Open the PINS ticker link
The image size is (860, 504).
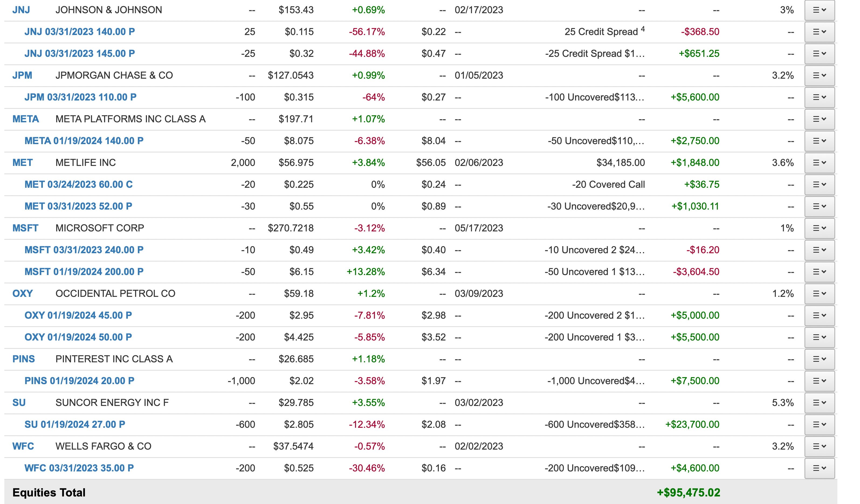click(x=23, y=359)
